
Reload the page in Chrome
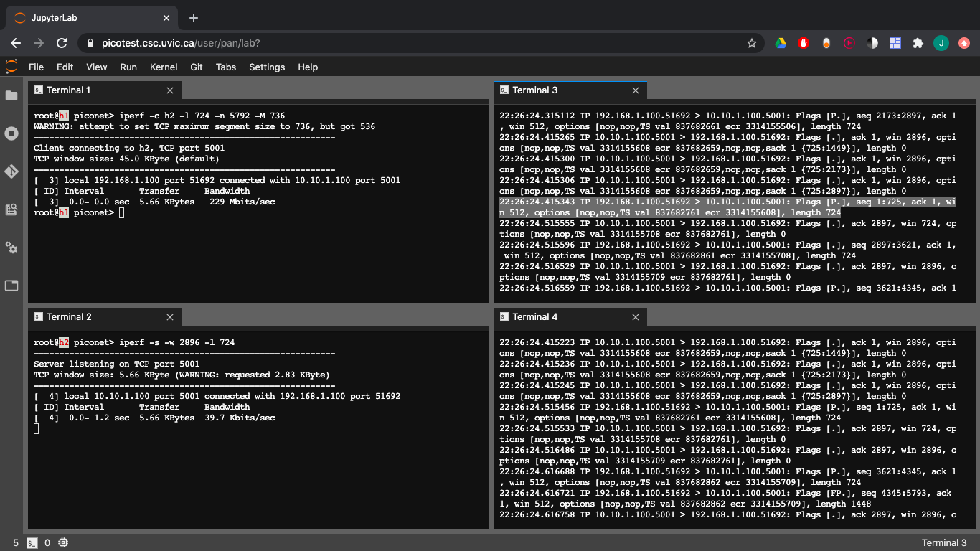(62, 43)
